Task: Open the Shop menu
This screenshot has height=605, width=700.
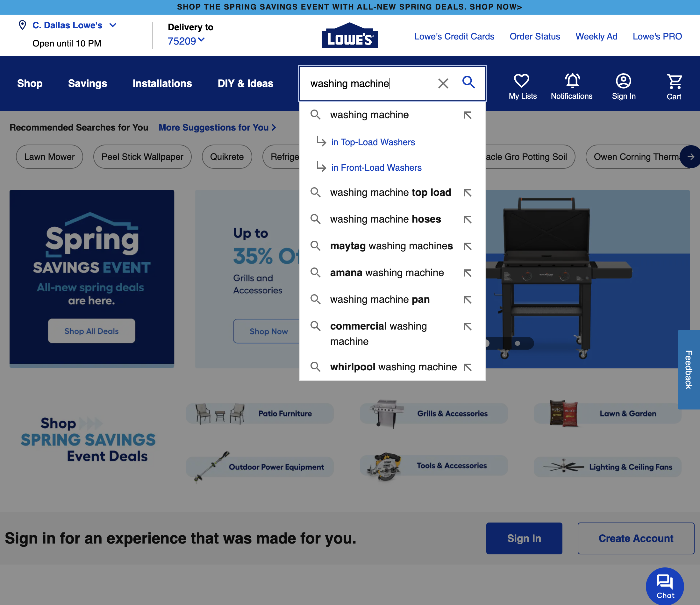Action: point(30,83)
